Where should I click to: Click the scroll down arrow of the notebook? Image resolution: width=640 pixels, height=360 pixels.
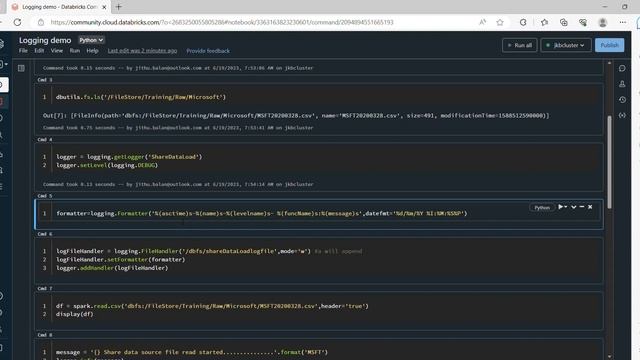pos(609,356)
